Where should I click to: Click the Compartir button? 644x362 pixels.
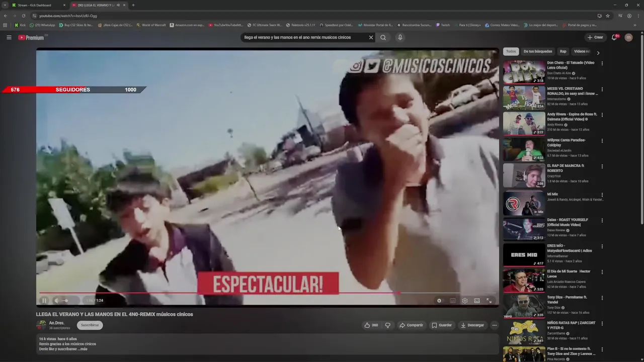(x=411, y=325)
